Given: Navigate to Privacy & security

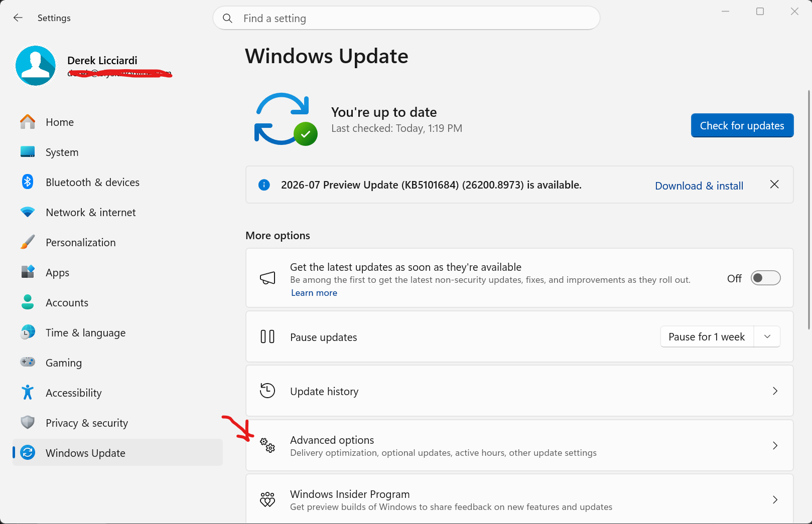Looking at the screenshot, I should [x=117, y=423].
